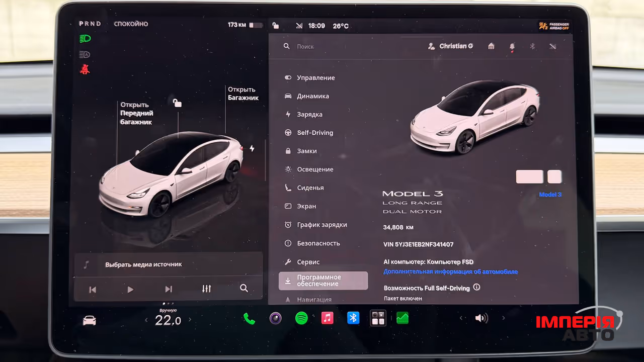Raise cabin temperature with right arrow
This screenshot has height=362, width=644.
tap(190, 320)
